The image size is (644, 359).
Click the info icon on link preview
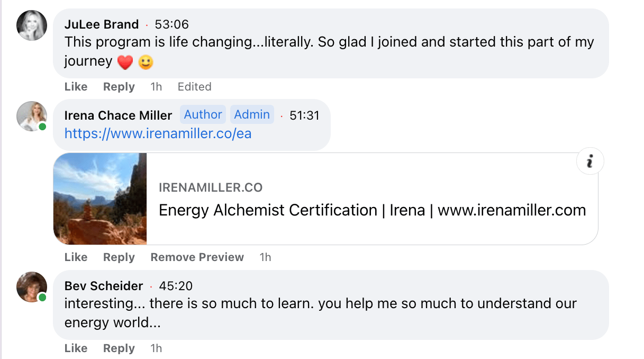tap(589, 161)
